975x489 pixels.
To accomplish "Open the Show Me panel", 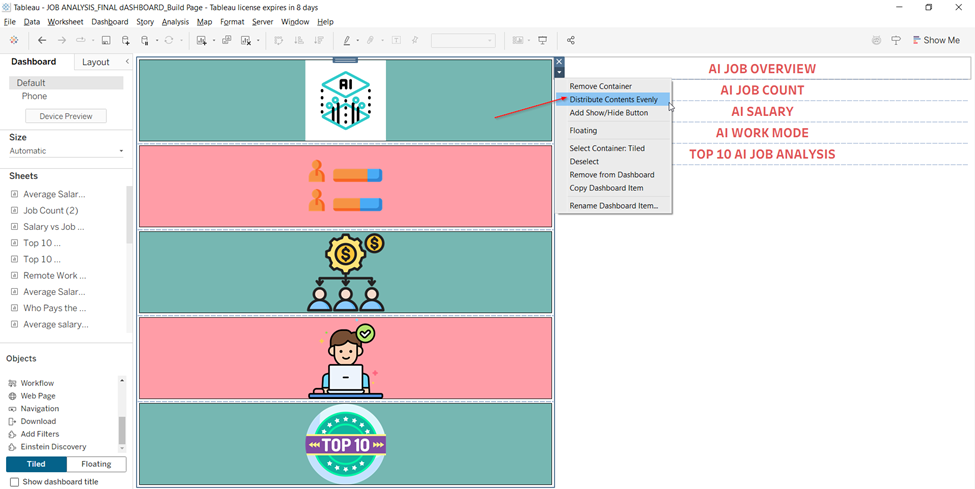I will tap(936, 40).
